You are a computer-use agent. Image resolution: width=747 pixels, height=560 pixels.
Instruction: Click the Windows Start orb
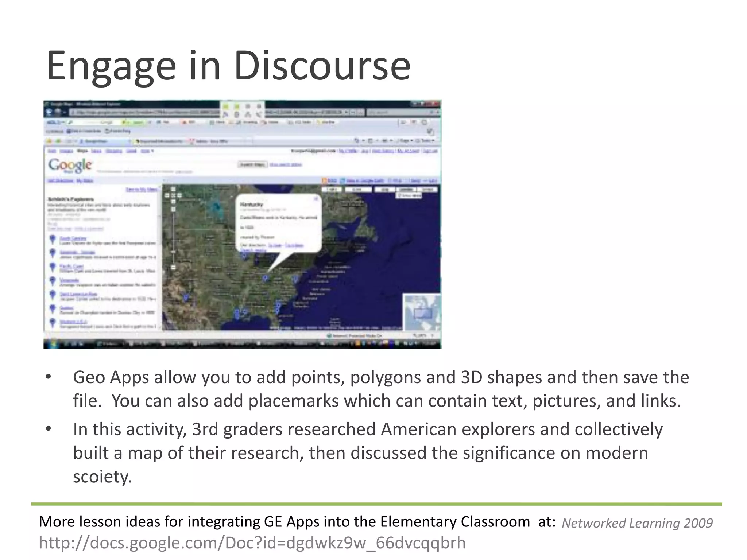click(53, 343)
